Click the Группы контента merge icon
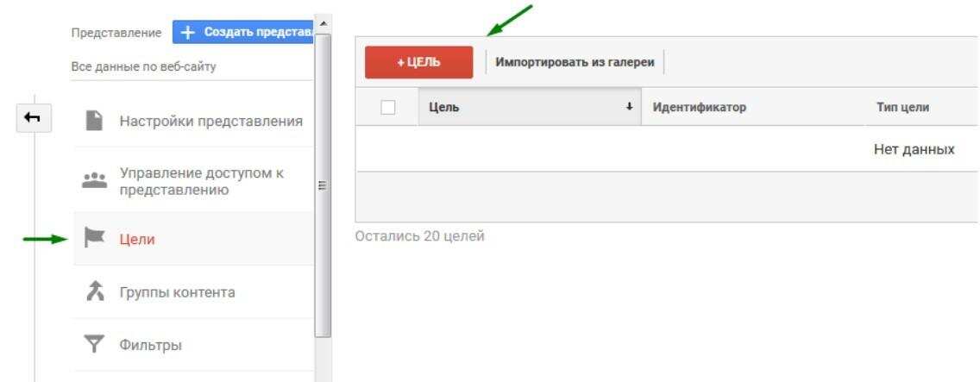Screen dimensions: 980x382 tap(96, 292)
